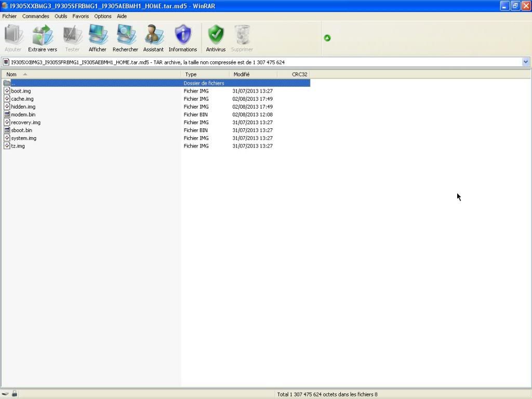This screenshot has width=532, height=399.
Task: Open the Favoris menu
Action: 81,16
